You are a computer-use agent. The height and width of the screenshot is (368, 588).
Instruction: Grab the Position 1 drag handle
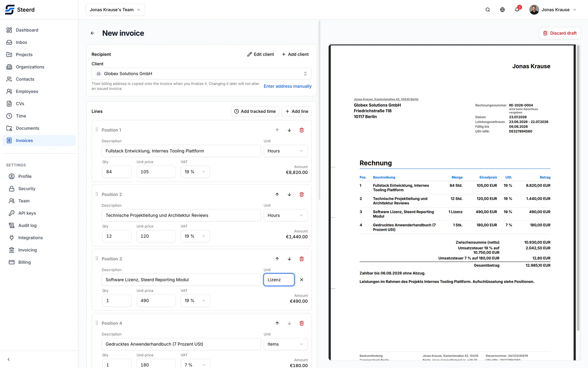point(97,130)
